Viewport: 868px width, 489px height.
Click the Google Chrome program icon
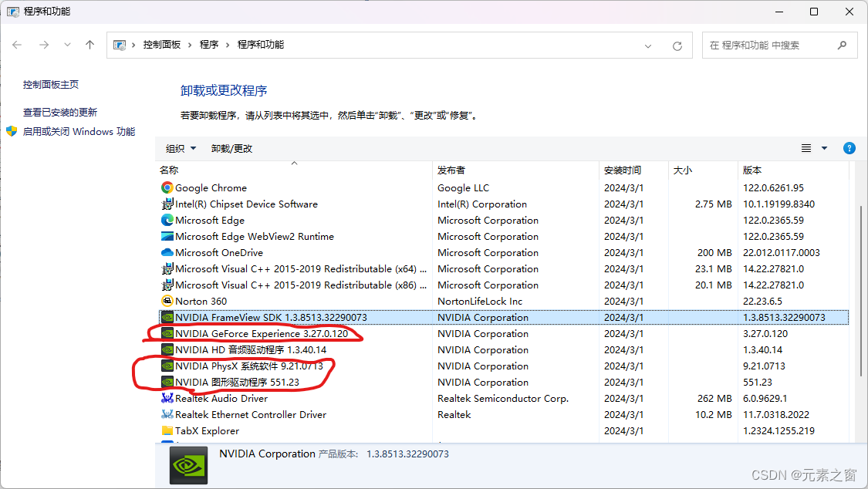(167, 187)
